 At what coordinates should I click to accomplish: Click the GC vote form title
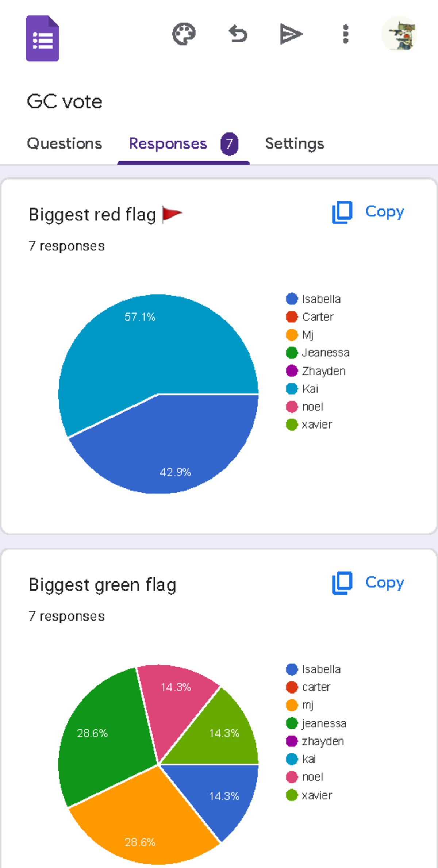[x=65, y=101]
